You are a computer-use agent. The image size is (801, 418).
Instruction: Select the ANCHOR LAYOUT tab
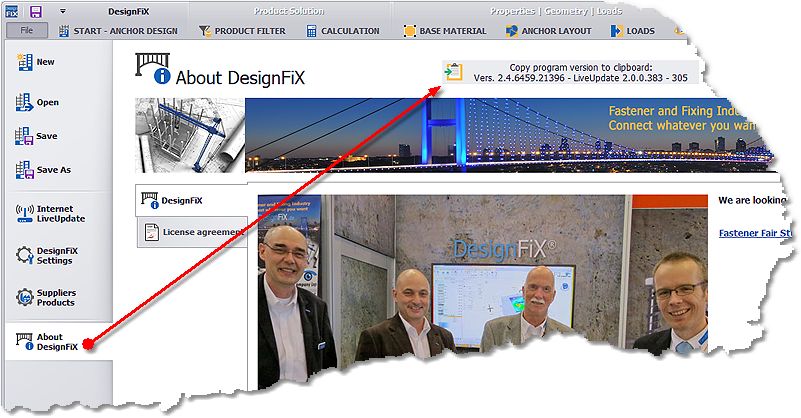pos(549,31)
